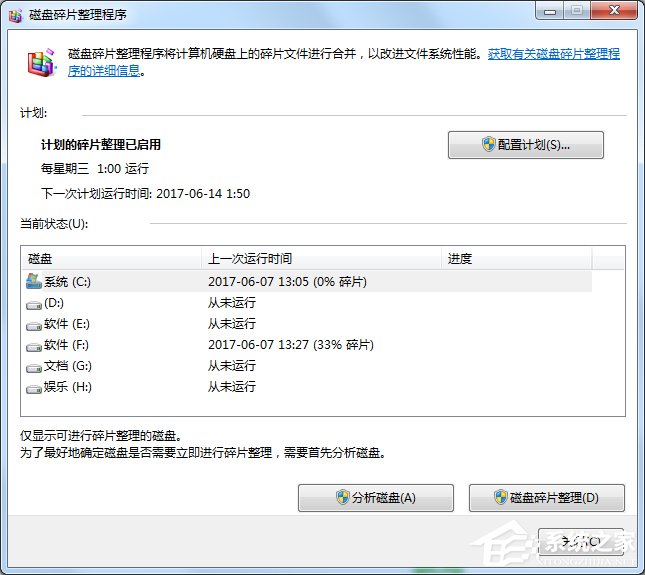This screenshot has height=575, width=645.
Task: Click the 上一次运行时间 column header
Action: tap(320, 259)
